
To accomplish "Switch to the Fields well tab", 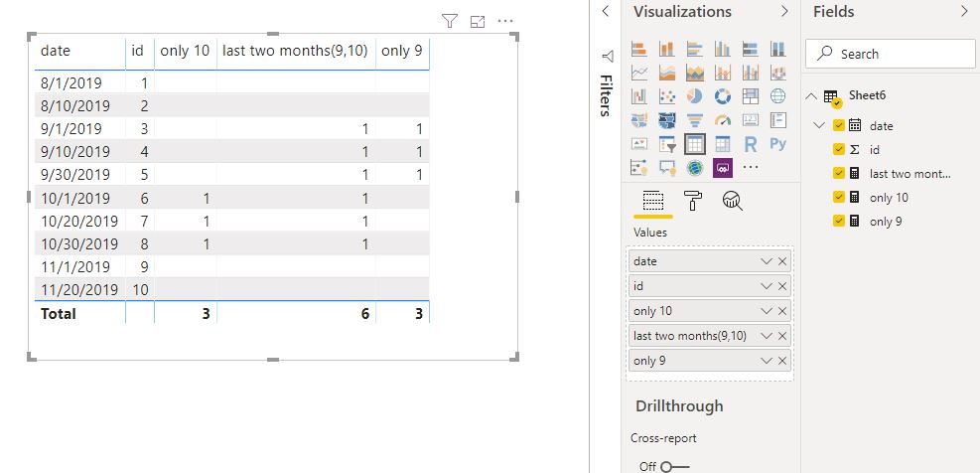I will 653,202.
